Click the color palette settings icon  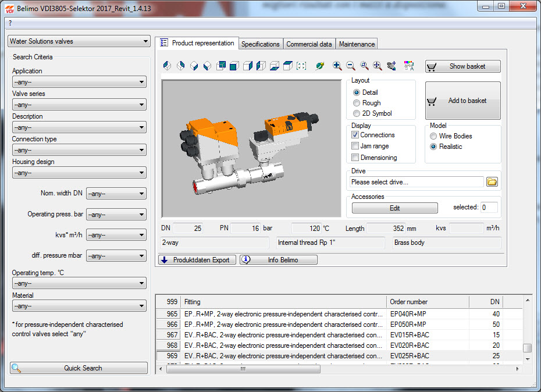(409, 66)
